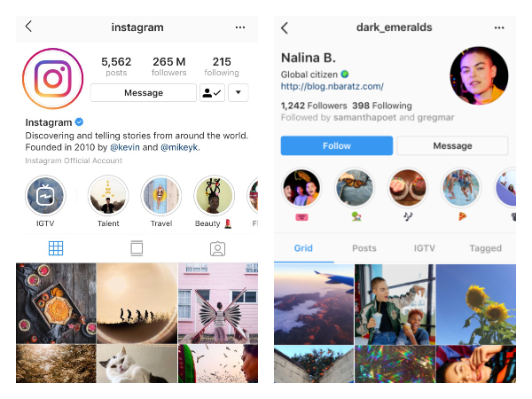This screenshot has width=532, height=399.
Task: Expand suggested accounts dropdown arrow
Action: coord(239,92)
